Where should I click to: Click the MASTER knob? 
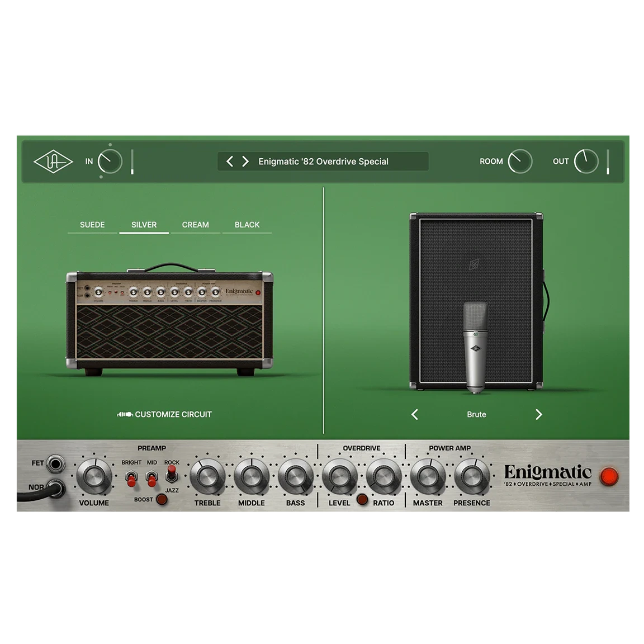pos(428,476)
